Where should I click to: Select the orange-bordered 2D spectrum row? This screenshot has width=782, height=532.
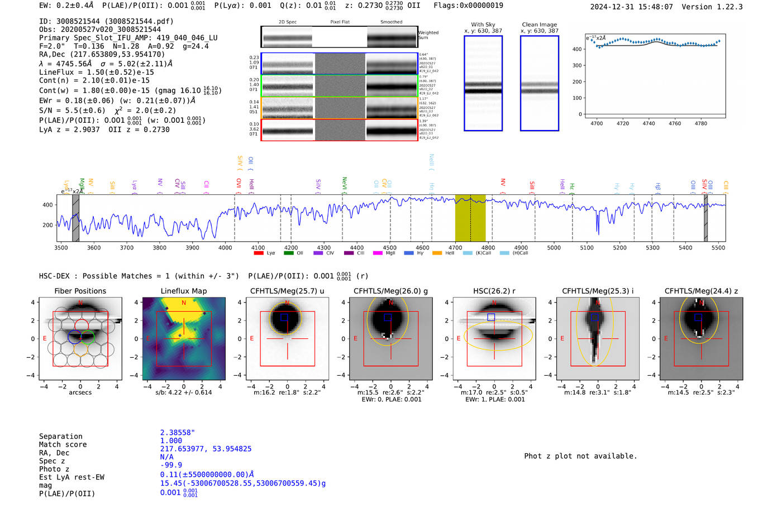point(339,108)
